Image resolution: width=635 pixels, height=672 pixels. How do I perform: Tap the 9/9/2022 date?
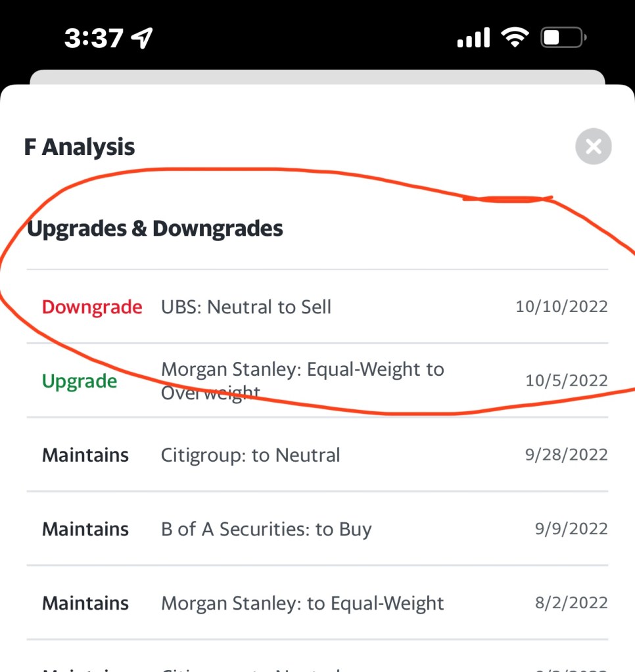(571, 529)
